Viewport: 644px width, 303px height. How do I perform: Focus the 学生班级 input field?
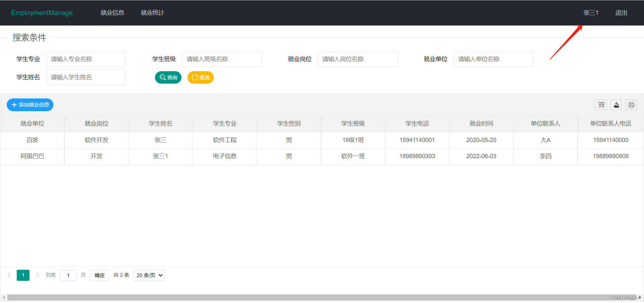[222, 59]
